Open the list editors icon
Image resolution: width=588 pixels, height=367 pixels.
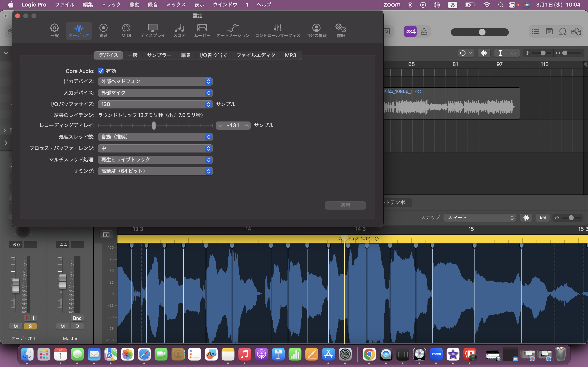535,32
